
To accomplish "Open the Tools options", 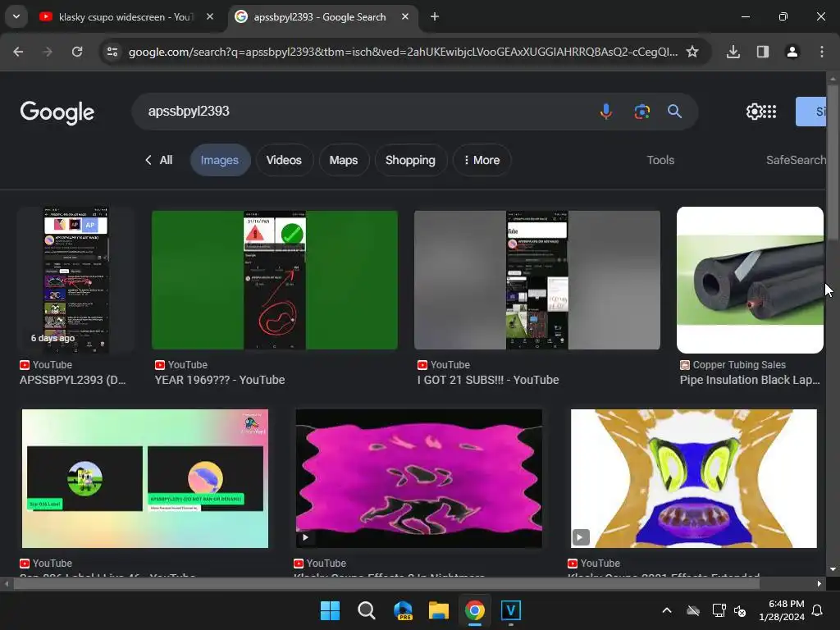I will point(660,160).
